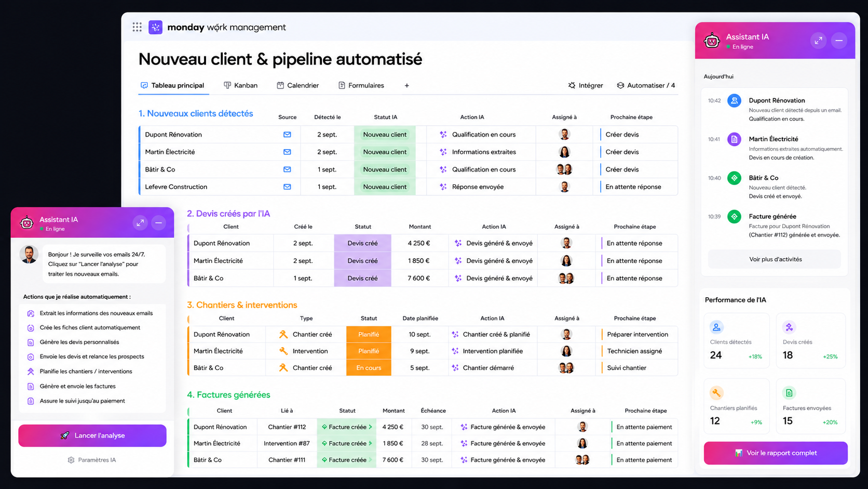868x489 pixels.
Task: Expand the right Assistant IA activity panel
Action: pos(818,41)
